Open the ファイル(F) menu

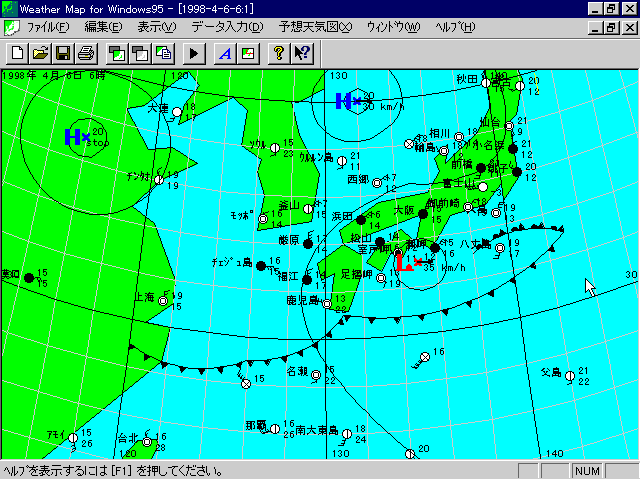coord(48,27)
